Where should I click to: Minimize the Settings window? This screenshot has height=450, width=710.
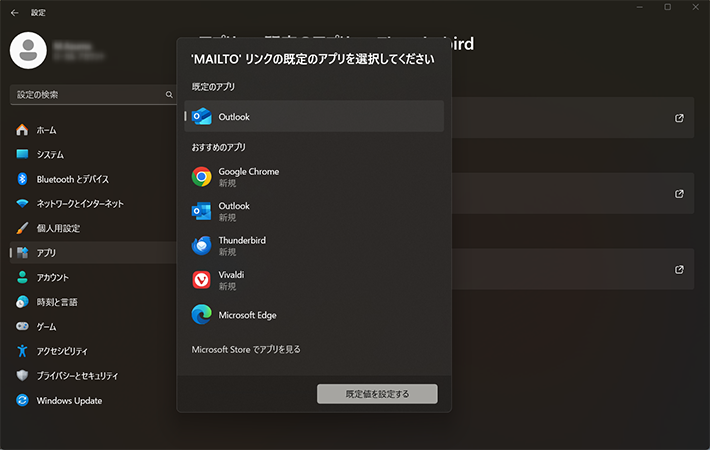point(640,7)
